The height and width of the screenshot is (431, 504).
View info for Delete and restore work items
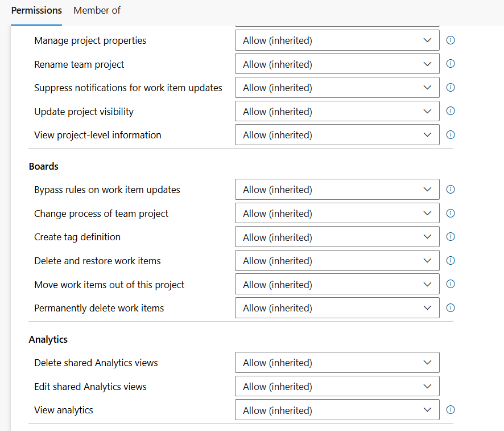point(450,260)
